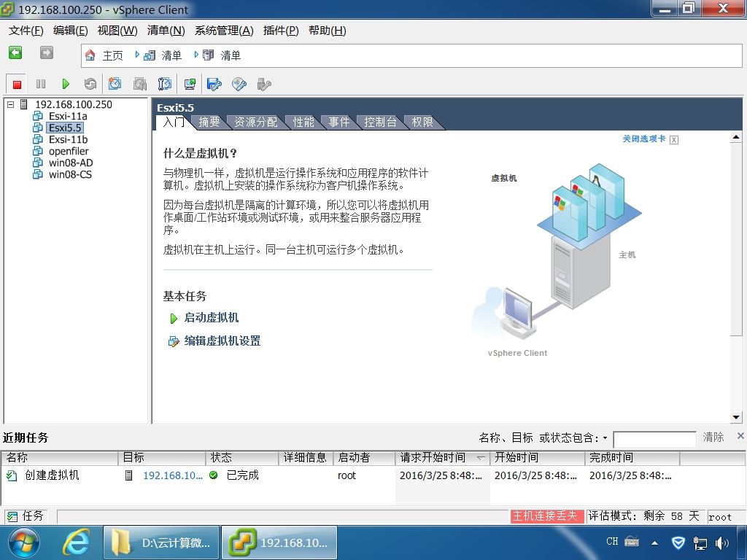Open the 清单(N) menu
747x560 pixels.
coord(166,31)
